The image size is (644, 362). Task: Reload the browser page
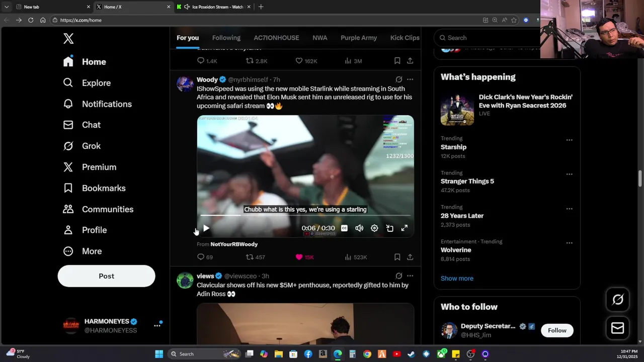click(x=31, y=20)
